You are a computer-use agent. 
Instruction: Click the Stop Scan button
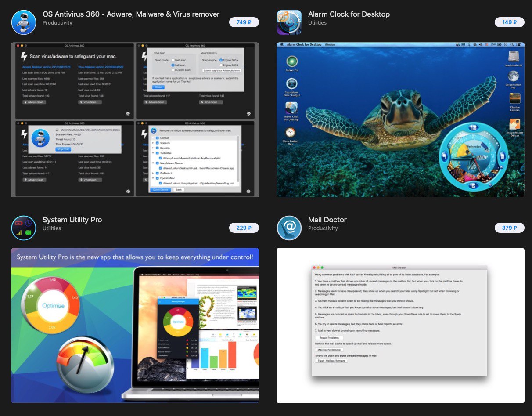pos(63,149)
